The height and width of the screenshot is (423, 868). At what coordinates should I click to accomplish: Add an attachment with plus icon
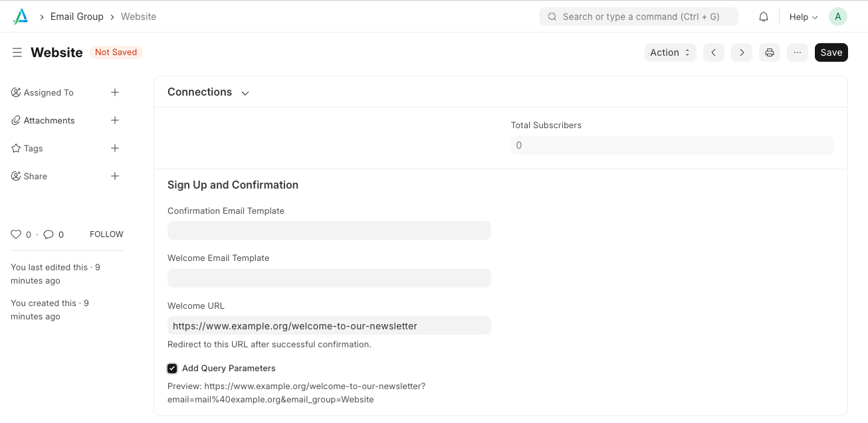coord(115,120)
